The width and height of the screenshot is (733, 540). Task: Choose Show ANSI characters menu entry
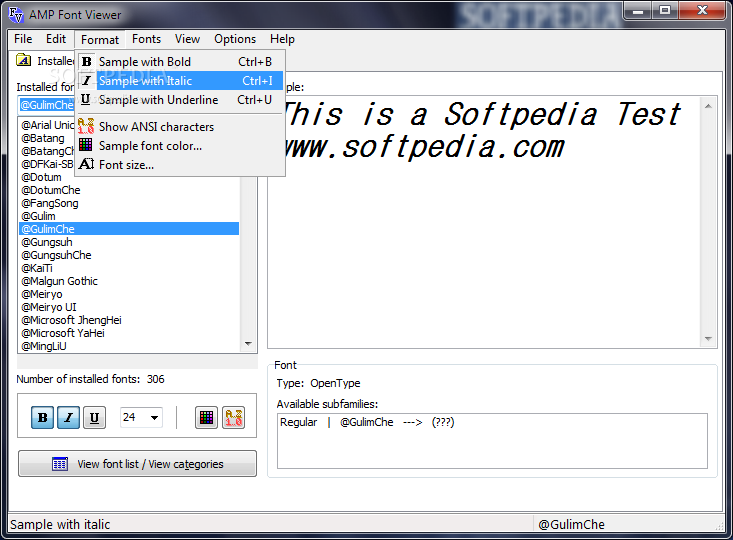point(180,127)
